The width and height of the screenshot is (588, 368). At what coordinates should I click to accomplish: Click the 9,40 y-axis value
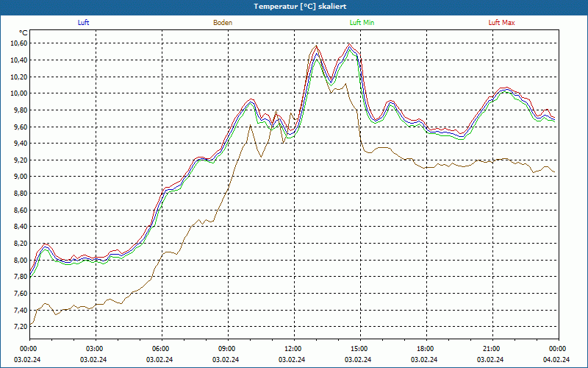click(x=21, y=143)
